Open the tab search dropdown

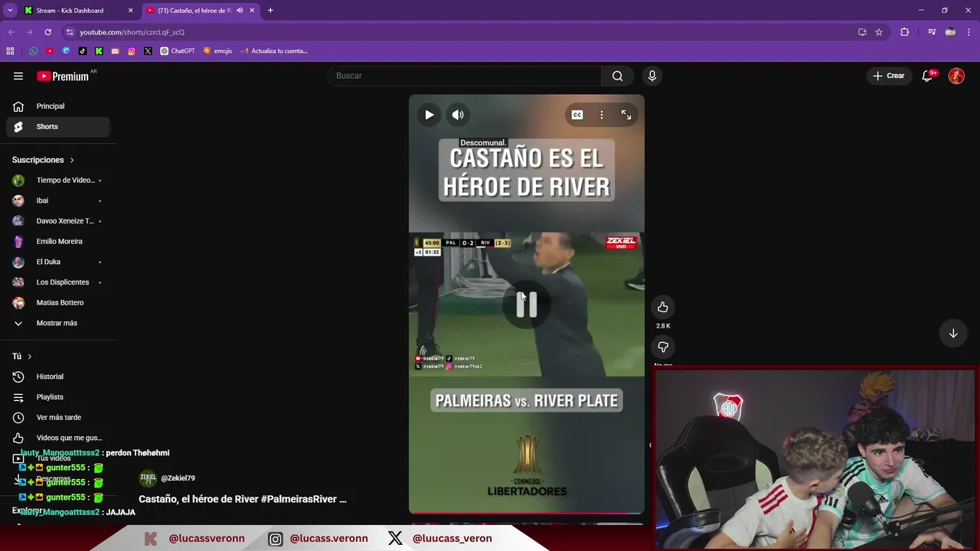[x=10, y=11]
